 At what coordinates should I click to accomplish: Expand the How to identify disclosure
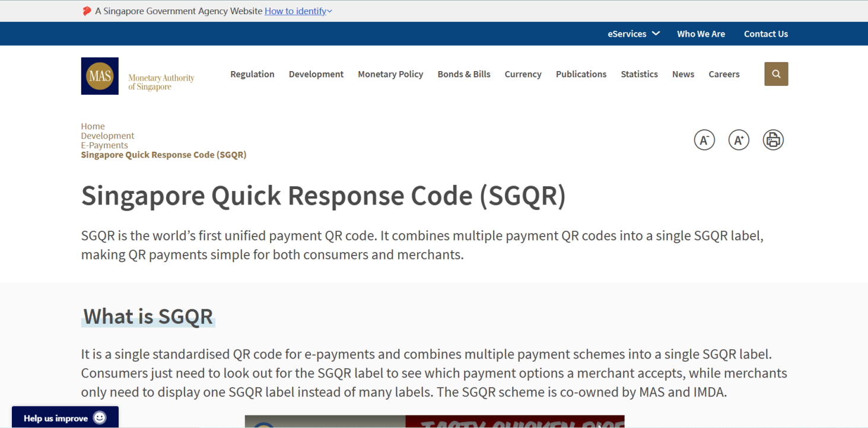coord(297,11)
